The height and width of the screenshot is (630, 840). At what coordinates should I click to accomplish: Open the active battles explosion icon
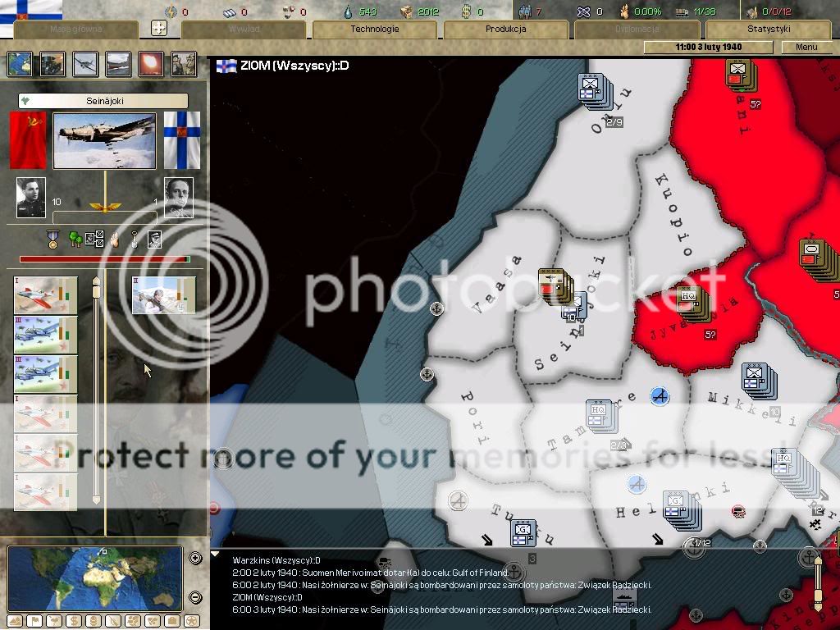pyautogui.click(x=151, y=64)
